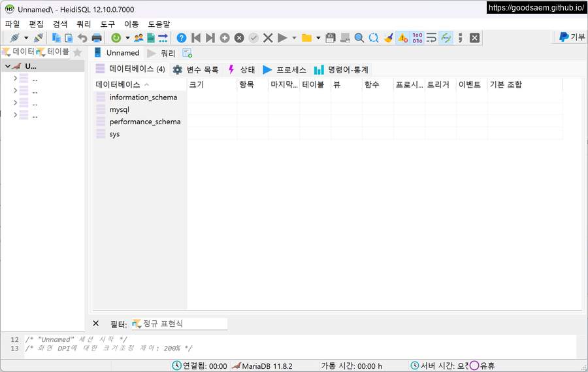Expand the first database tree node
The height and width of the screenshot is (372, 588).
[16, 78]
